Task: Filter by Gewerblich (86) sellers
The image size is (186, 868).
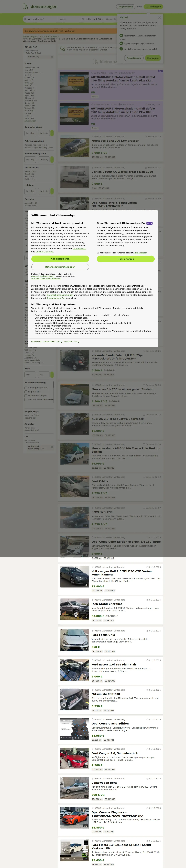Action: 32,430
